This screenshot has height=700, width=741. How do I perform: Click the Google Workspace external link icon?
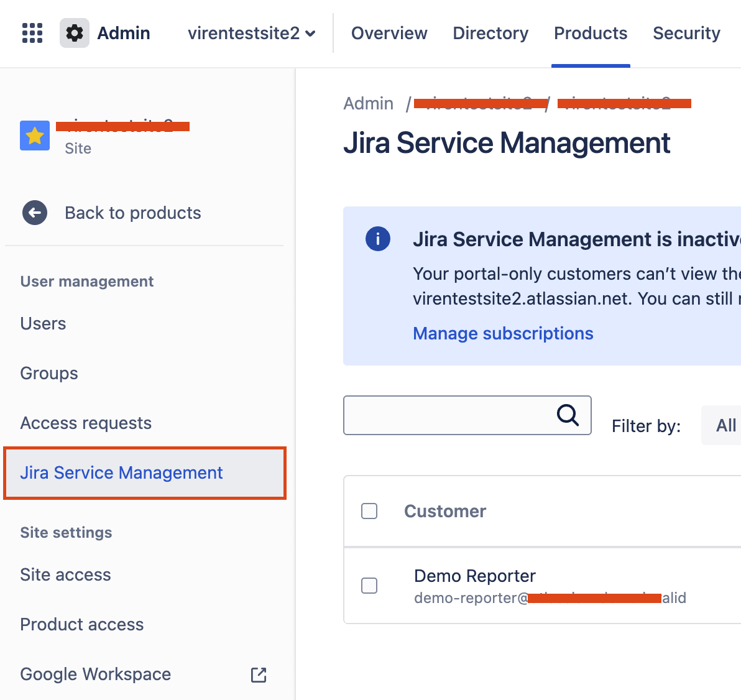[x=259, y=675]
